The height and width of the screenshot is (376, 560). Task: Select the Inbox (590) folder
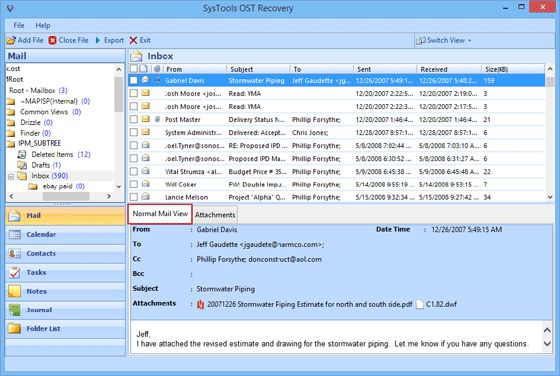point(49,176)
